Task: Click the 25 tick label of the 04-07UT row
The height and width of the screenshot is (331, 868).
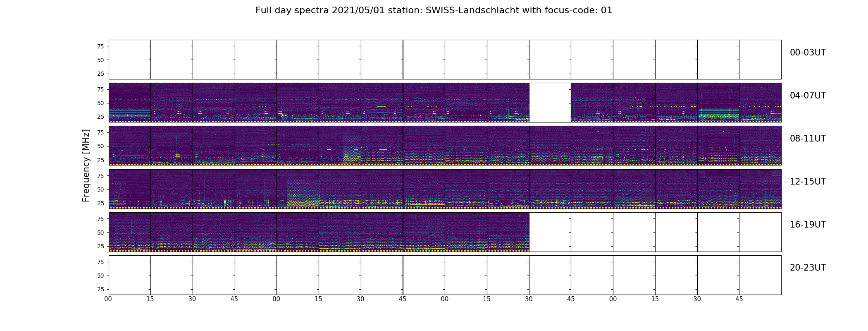Action: pyautogui.click(x=100, y=117)
